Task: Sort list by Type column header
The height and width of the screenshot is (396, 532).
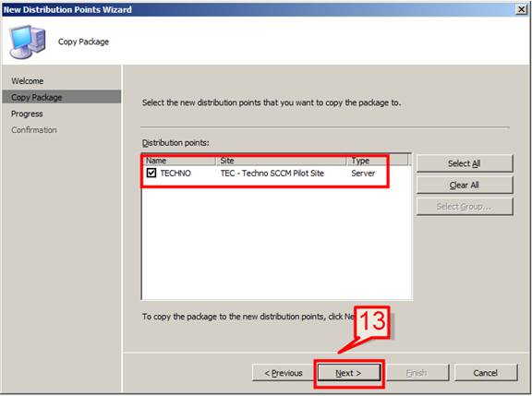Action: point(377,160)
